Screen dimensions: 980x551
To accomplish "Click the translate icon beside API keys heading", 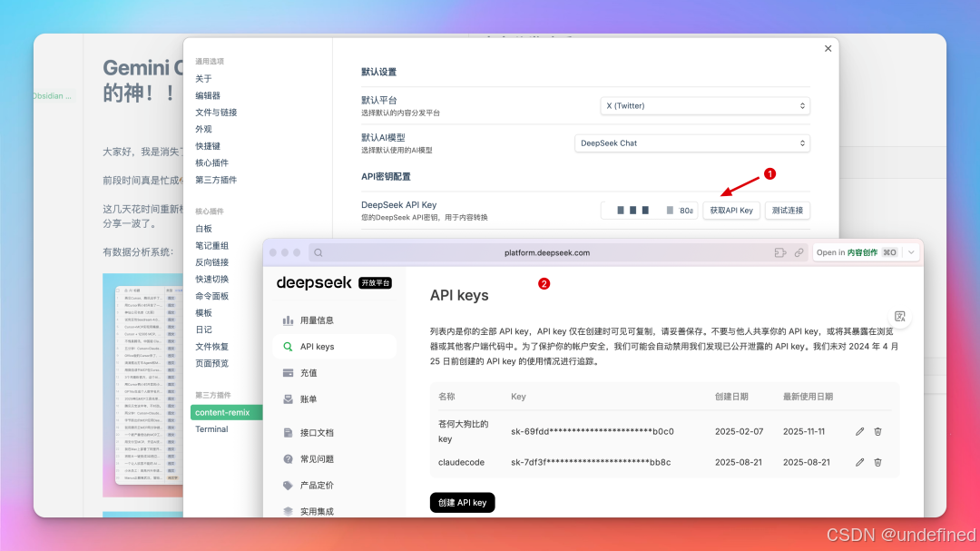I will pyautogui.click(x=899, y=317).
